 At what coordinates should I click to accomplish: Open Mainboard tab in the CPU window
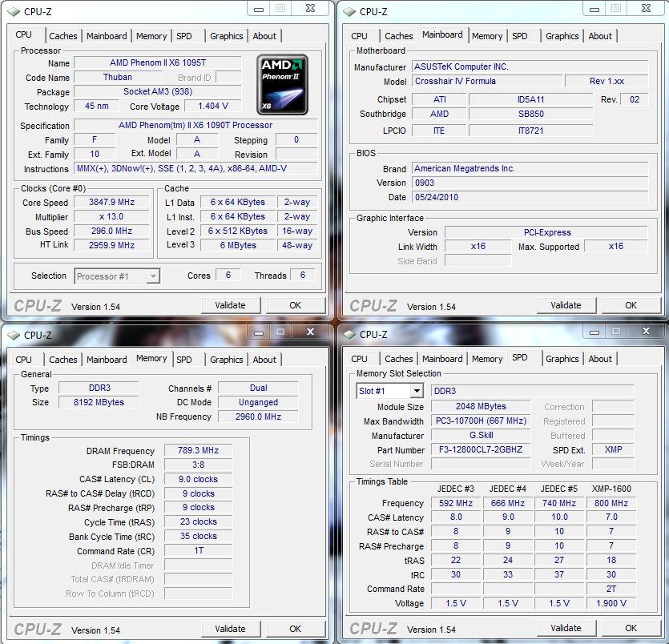pos(107,36)
